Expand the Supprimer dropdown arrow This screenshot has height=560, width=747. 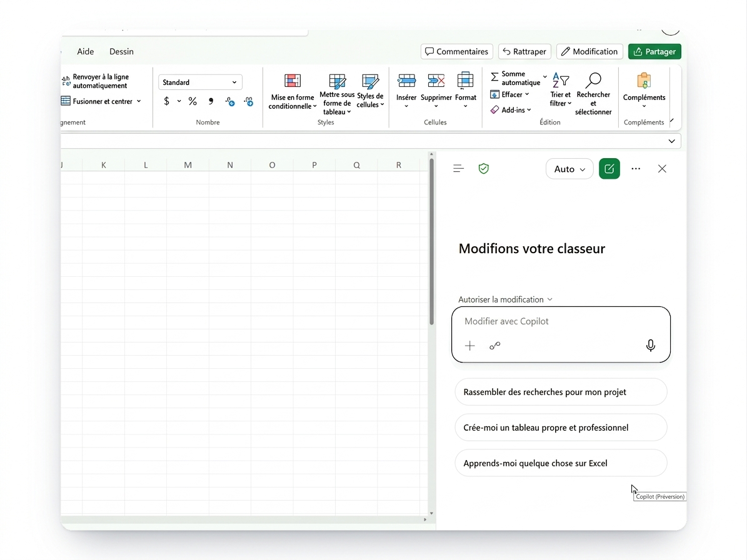point(436,106)
